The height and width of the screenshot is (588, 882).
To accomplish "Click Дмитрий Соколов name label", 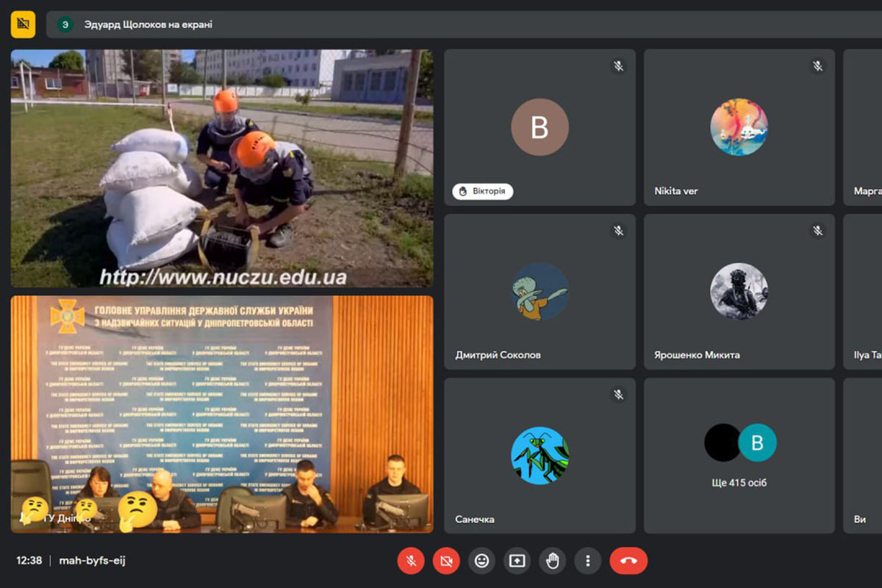I will click(x=498, y=355).
